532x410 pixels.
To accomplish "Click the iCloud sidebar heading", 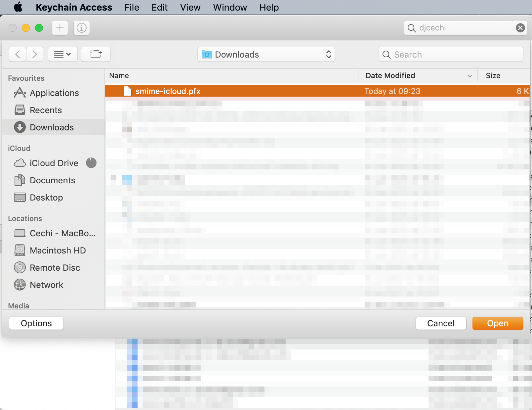I will pyautogui.click(x=19, y=148).
